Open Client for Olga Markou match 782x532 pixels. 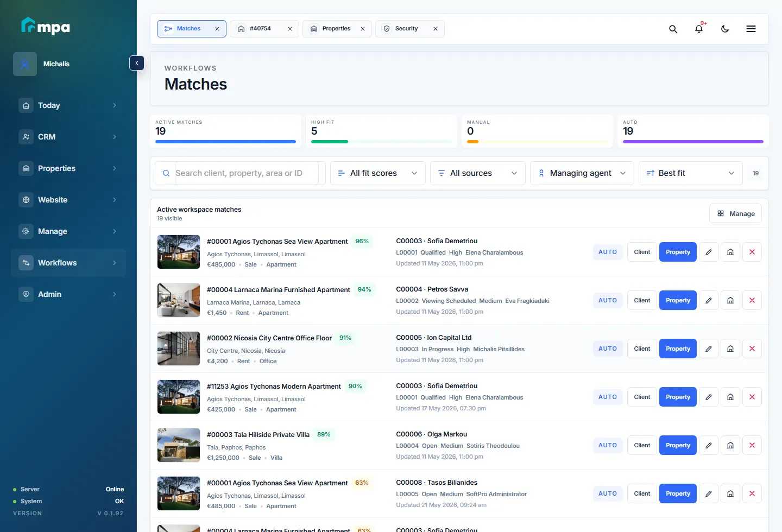pyautogui.click(x=642, y=445)
